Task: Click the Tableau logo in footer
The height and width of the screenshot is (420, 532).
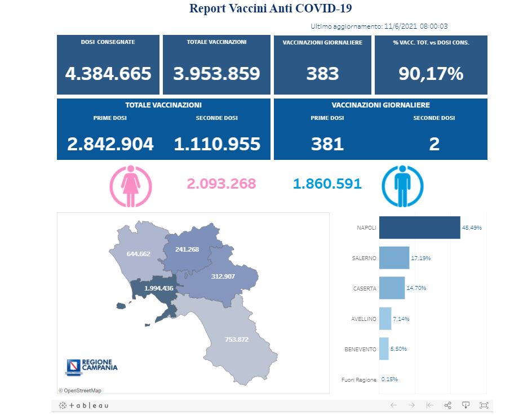Action: coord(84,405)
